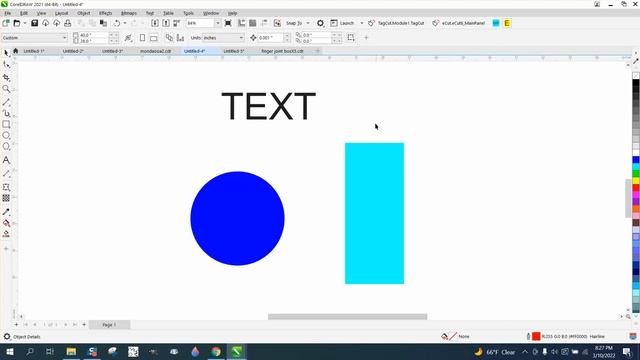
Task: Expand the Launch dropdown arrow
Action: [x=362, y=23]
